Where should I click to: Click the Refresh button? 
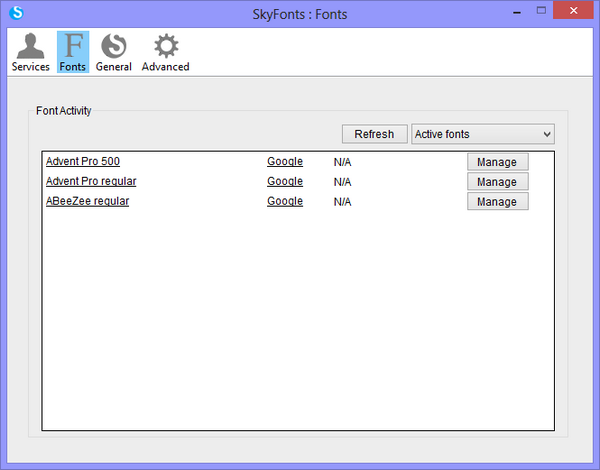(374, 134)
